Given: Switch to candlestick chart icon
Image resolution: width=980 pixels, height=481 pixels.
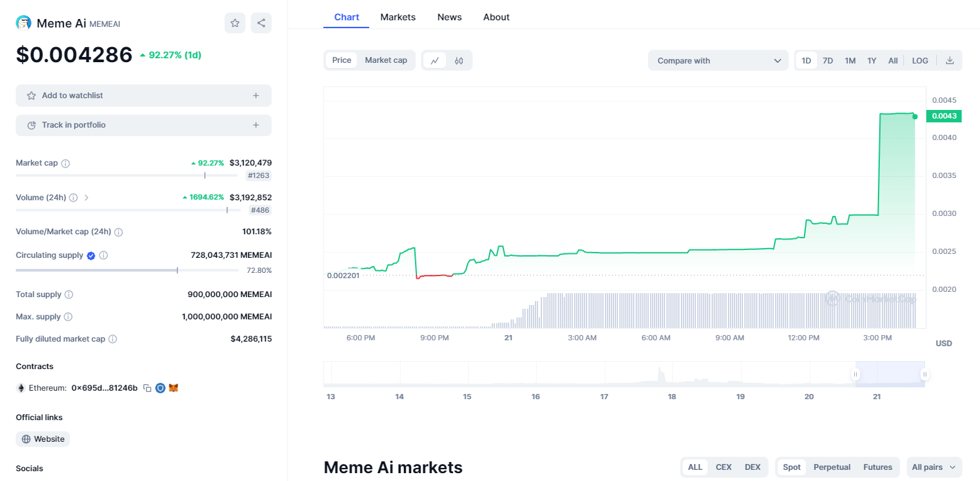Looking at the screenshot, I should click(459, 60).
